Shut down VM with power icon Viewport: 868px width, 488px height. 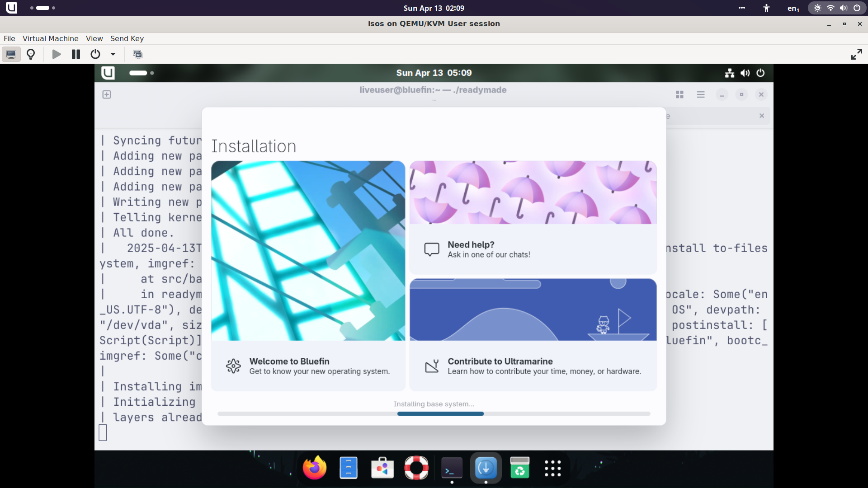point(95,54)
